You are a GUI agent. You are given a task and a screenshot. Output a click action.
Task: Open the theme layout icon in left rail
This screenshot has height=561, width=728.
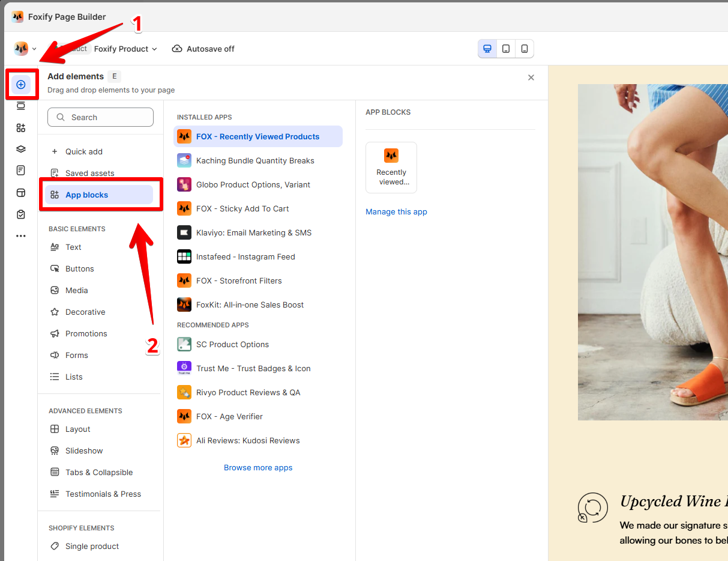click(21, 193)
